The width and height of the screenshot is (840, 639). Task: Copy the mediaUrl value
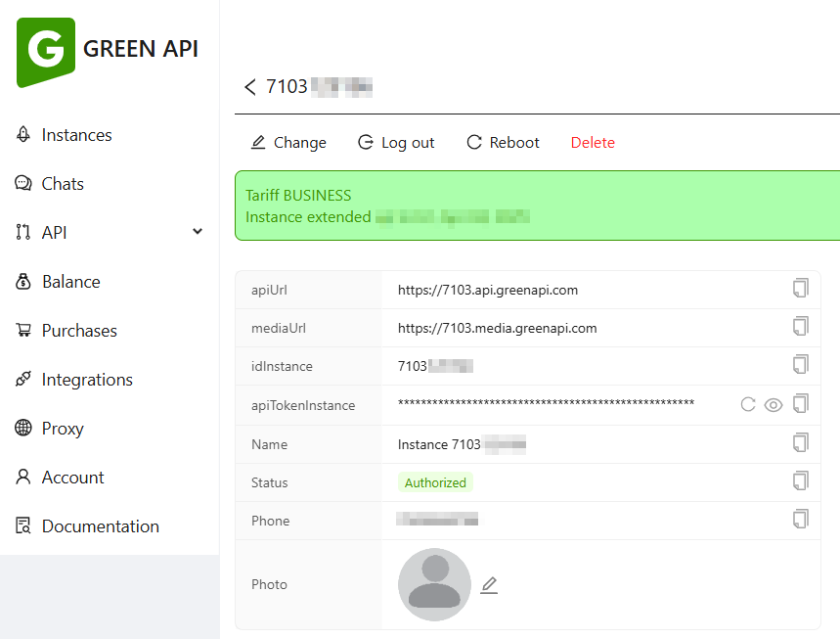tap(800, 326)
